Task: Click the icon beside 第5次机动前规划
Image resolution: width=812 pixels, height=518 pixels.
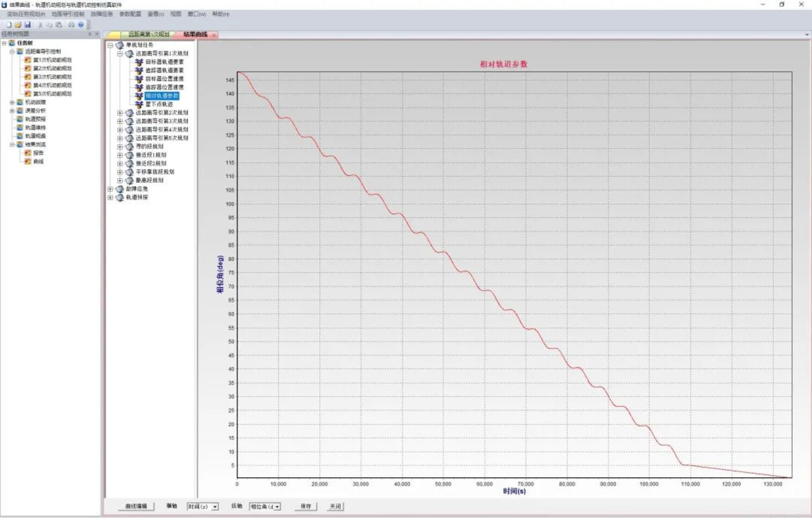Action: [x=28, y=94]
